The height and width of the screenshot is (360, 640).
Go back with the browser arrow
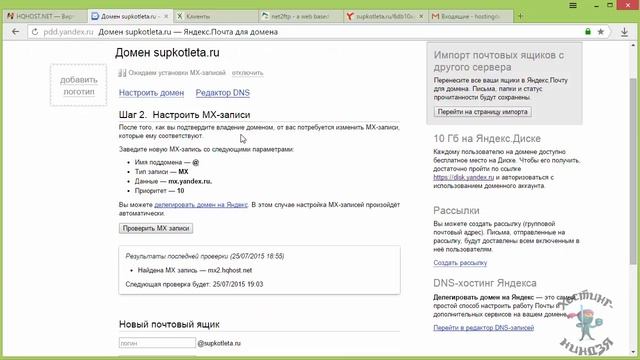pos(16,32)
